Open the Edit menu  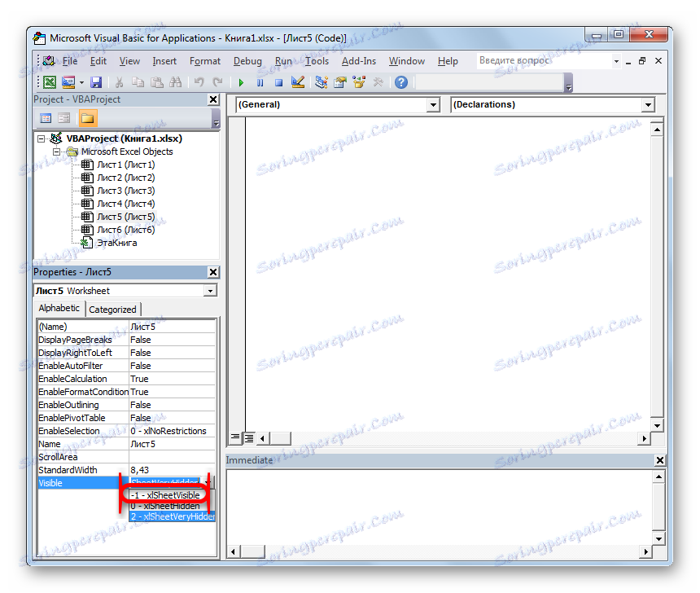click(x=98, y=61)
